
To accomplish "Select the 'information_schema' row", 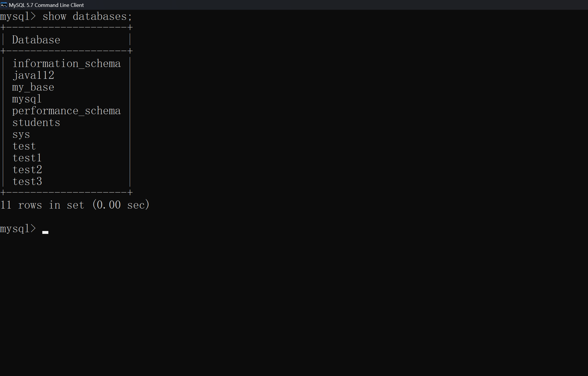I will [66, 64].
